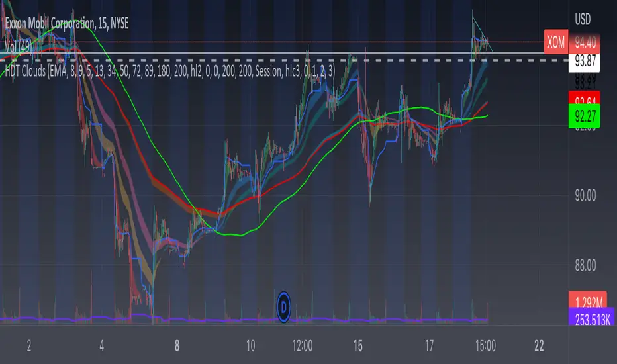Click the Exxon Mobil Corporation symbol title

[x=67, y=24]
